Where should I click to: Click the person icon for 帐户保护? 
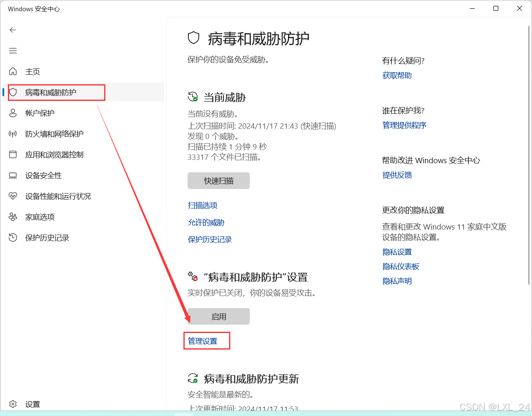pos(13,113)
